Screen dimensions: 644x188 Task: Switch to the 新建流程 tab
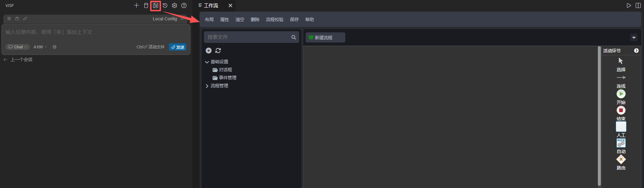(x=325, y=37)
